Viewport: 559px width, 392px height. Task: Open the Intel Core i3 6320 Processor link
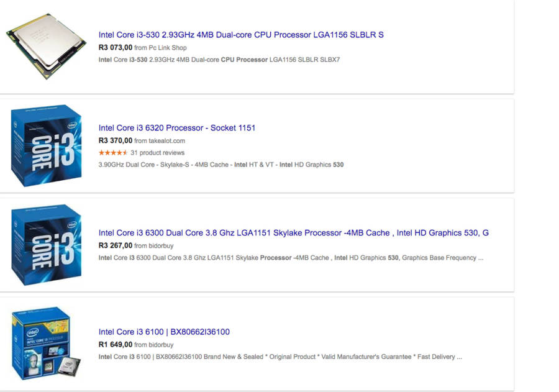(x=177, y=128)
